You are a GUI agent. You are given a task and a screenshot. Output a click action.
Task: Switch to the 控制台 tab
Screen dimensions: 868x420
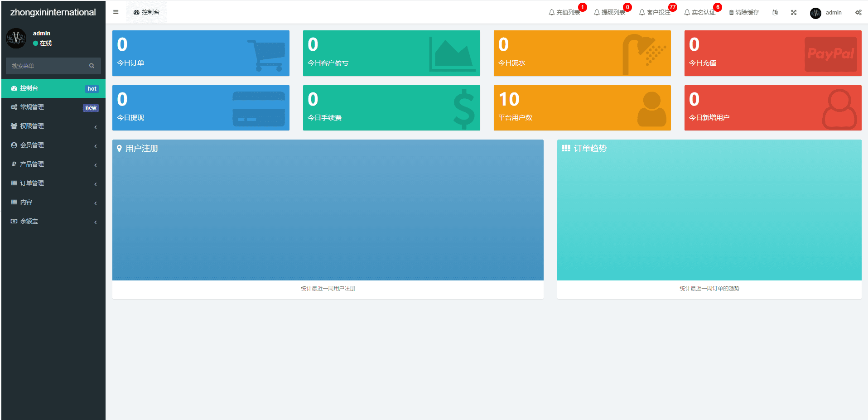(x=146, y=12)
